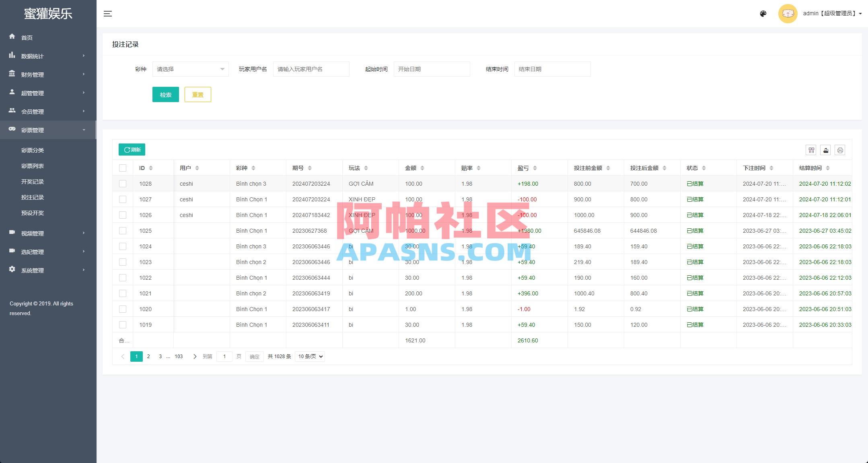This screenshot has width=868, height=463.
Task: Click the export data icon above the table
Action: (x=825, y=150)
